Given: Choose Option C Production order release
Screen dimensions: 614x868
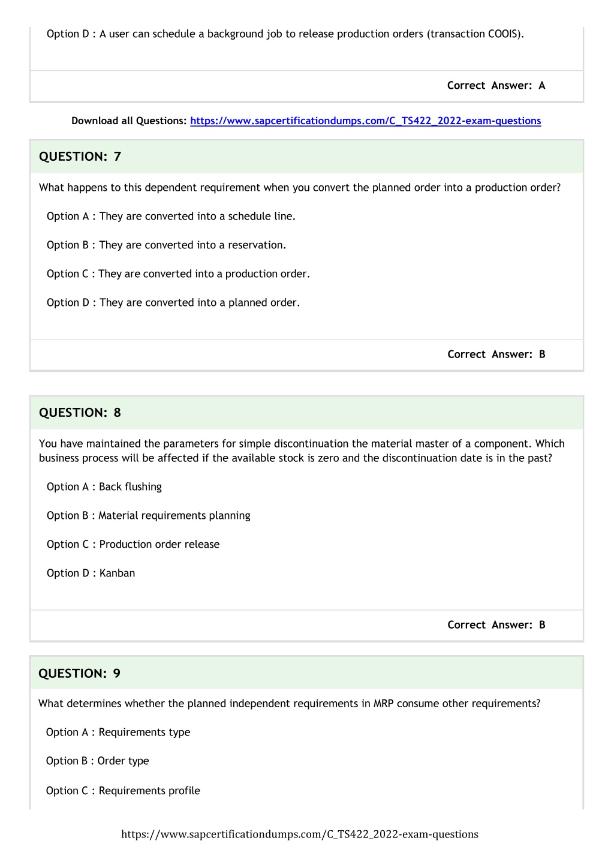Looking at the screenshot, I should click(133, 544).
